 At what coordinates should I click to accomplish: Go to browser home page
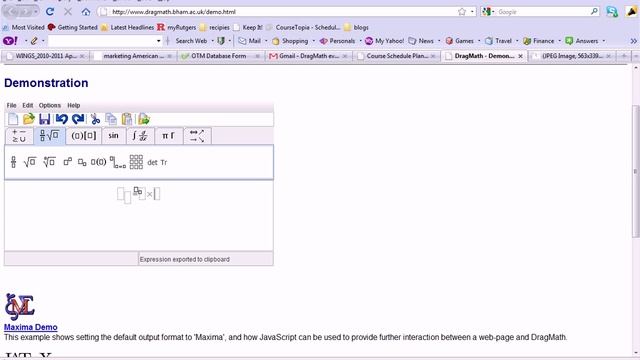click(86, 12)
